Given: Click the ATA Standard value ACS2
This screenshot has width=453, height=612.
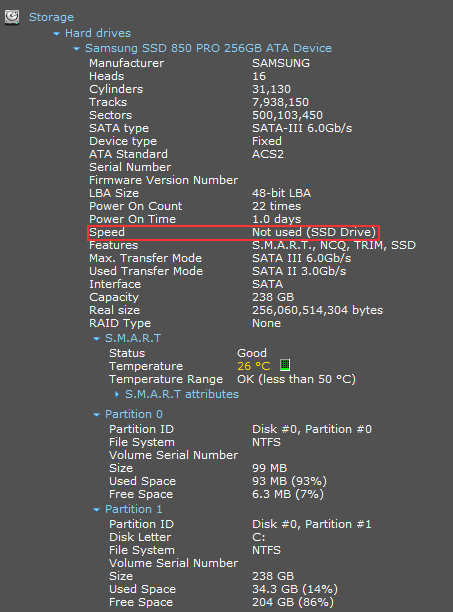Looking at the screenshot, I should point(268,154).
